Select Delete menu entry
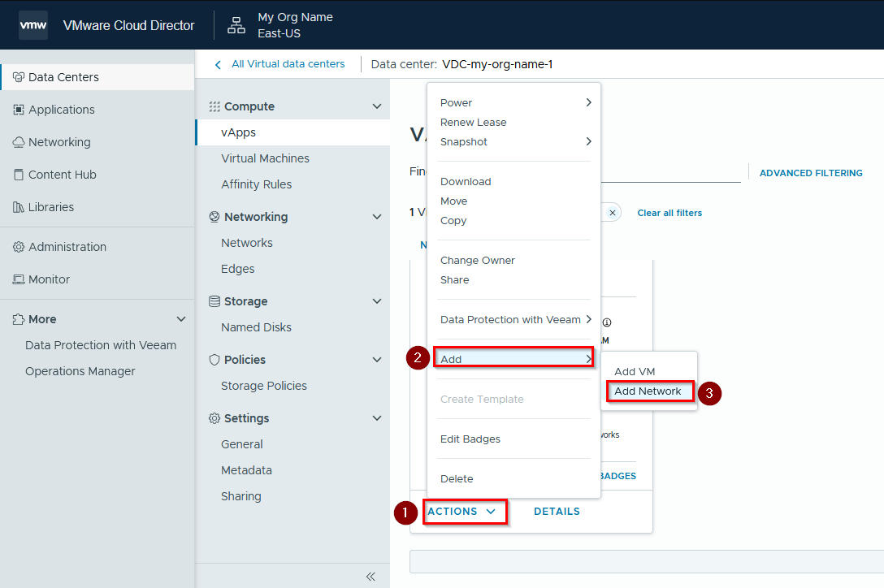884x588 pixels. tap(457, 478)
